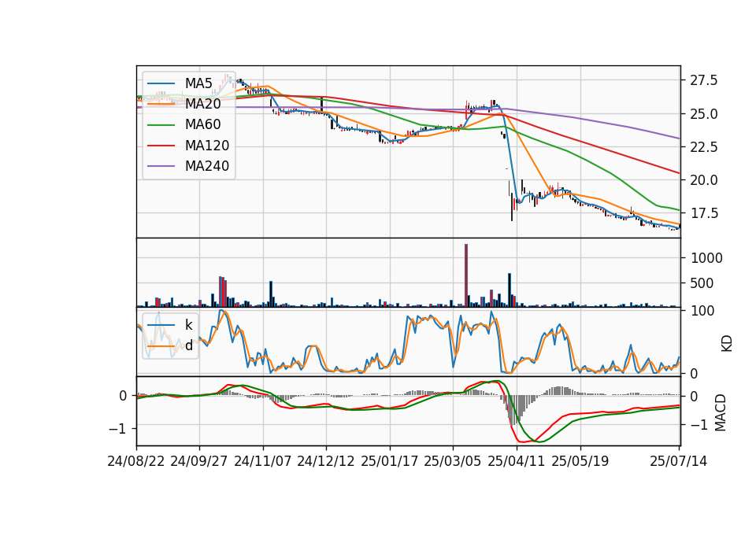Click the 20.0 price axis label
The height and width of the screenshot is (543, 756).
coord(704,180)
